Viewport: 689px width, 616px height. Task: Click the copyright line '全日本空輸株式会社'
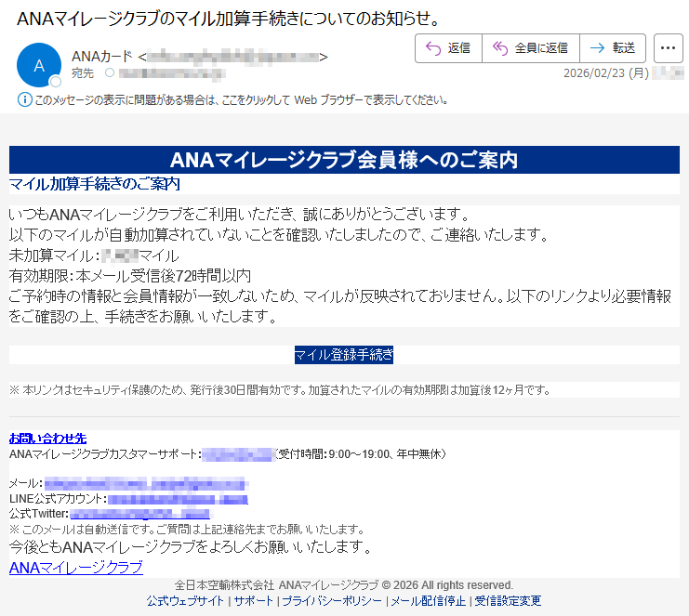click(344, 585)
